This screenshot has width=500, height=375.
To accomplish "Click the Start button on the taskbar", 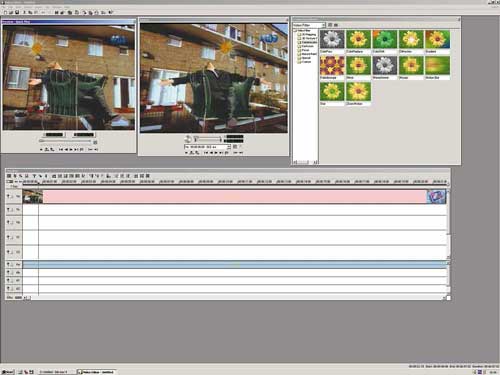I will 7,372.
